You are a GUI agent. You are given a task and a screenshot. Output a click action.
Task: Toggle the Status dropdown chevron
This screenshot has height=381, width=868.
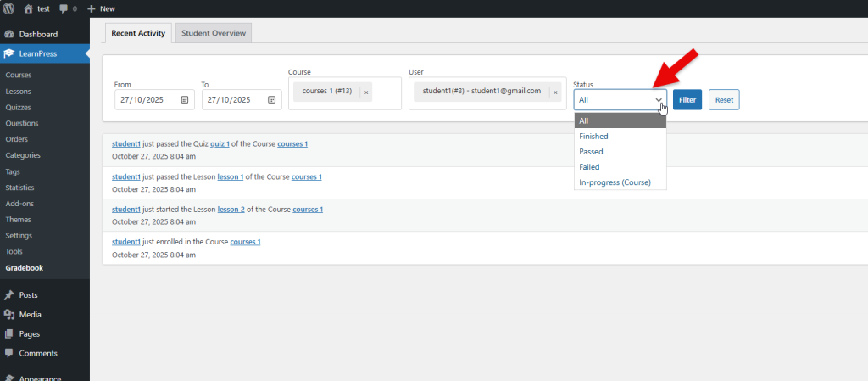coord(659,100)
